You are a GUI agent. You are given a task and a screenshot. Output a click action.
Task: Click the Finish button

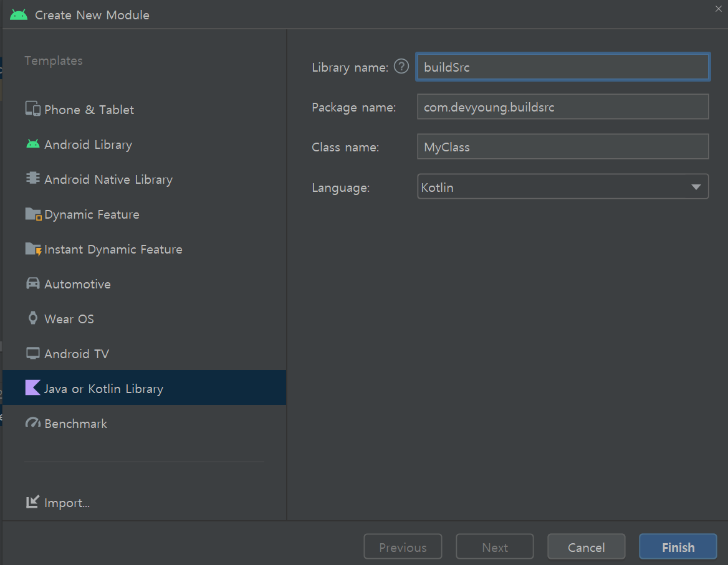(x=678, y=547)
